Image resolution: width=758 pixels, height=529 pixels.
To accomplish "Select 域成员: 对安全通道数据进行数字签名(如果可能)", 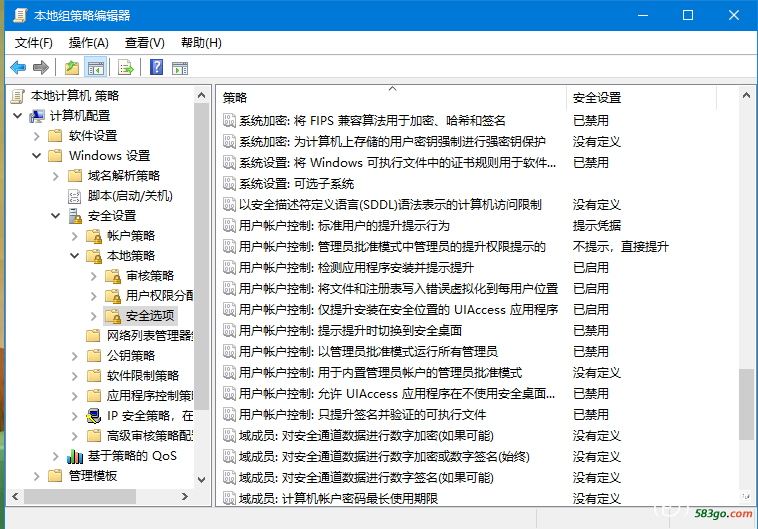I will (366, 478).
